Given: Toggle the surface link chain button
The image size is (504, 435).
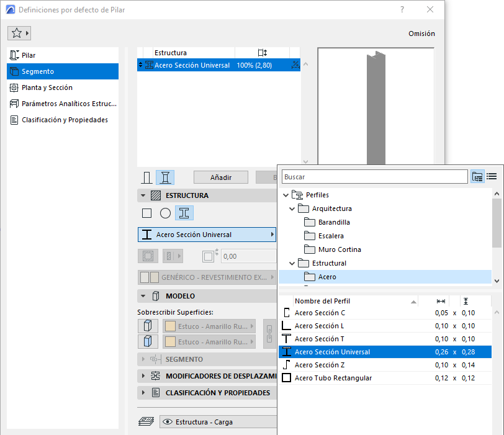Looking at the screenshot, I should (269, 334).
